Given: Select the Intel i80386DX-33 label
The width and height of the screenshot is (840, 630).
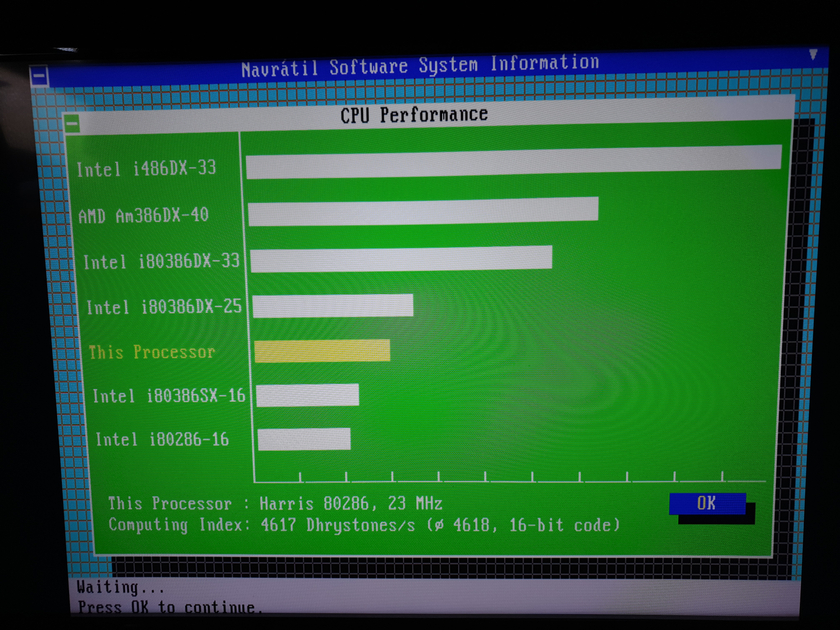Looking at the screenshot, I should tap(161, 261).
